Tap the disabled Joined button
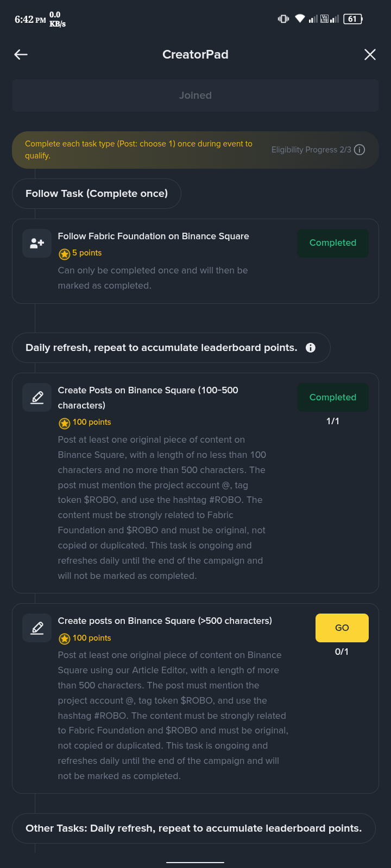 coord(195,95)
